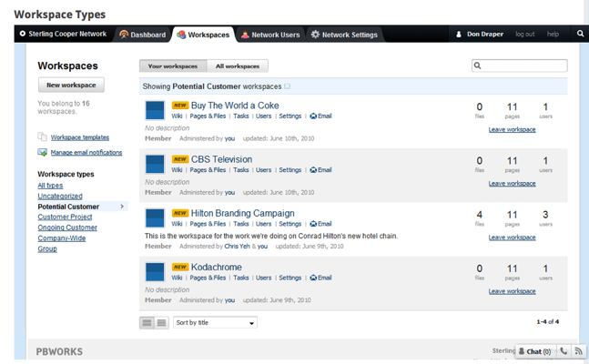Filter by Uncategorized workspace type
The width and height of the screenshot is (589, 364).
point(60,196)
